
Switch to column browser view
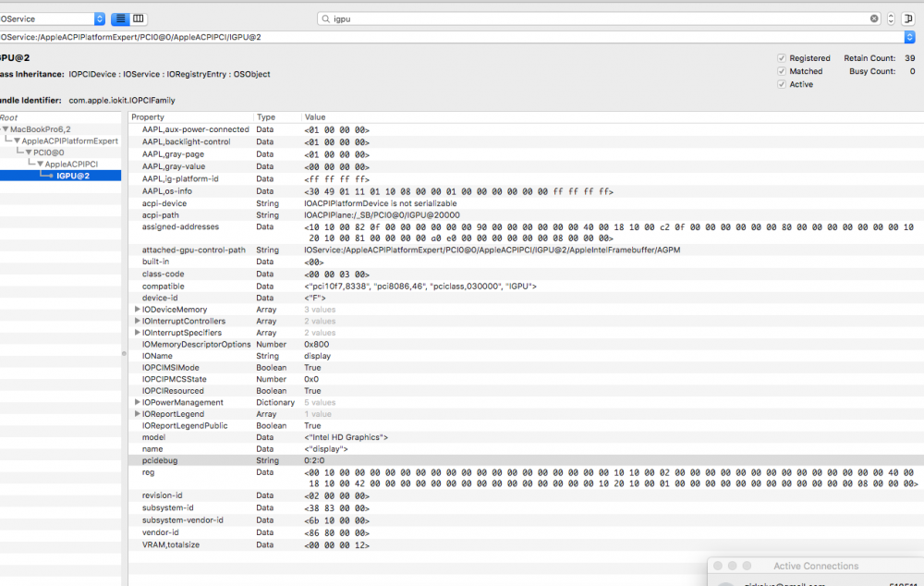[139, 18]
